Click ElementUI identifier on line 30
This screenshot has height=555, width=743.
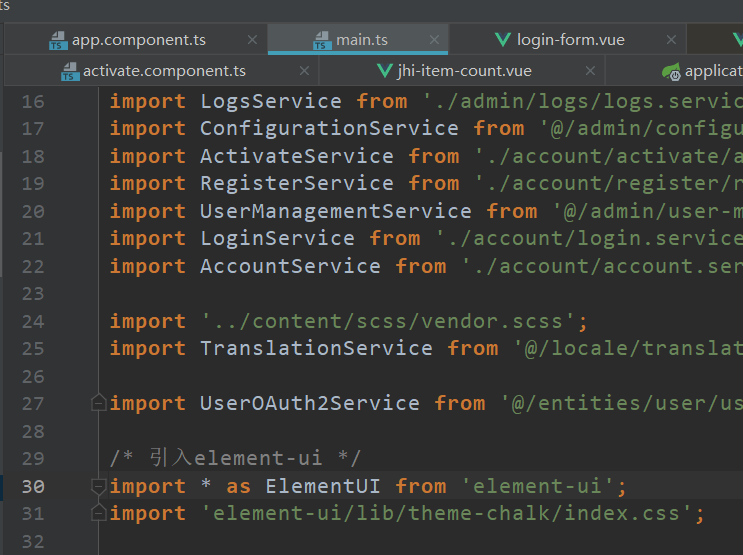coord(323,487)
